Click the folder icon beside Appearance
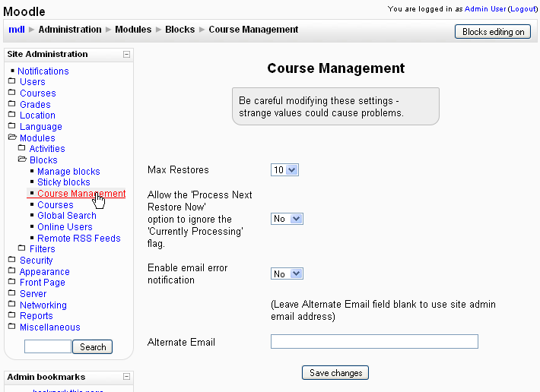The height and width of the screenshot is (392, 540). pos(11,270)
